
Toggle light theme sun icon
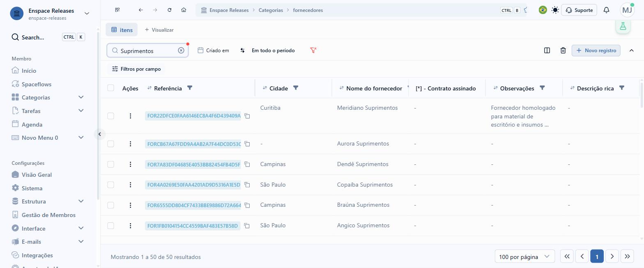555,10
